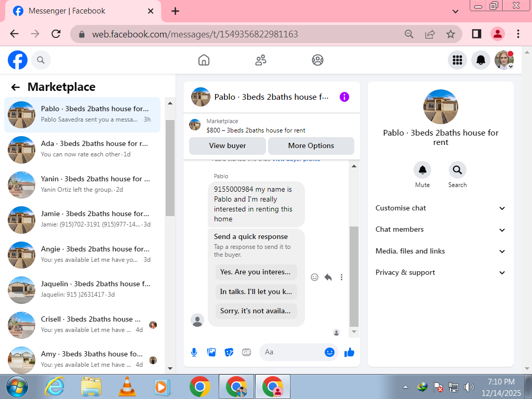Record a voice clip microphone icon
Viewport: 532px width, 399px height.
(x=194, y=353)
